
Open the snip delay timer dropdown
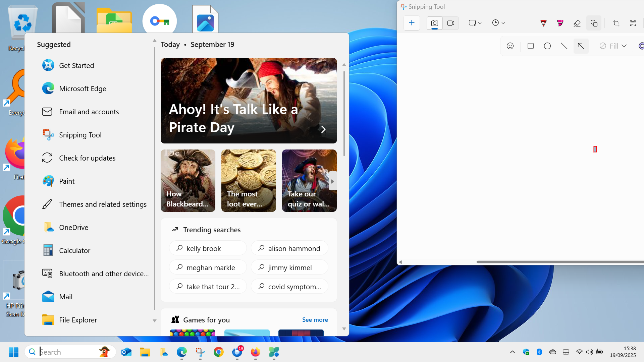click(x=498, y=23)
